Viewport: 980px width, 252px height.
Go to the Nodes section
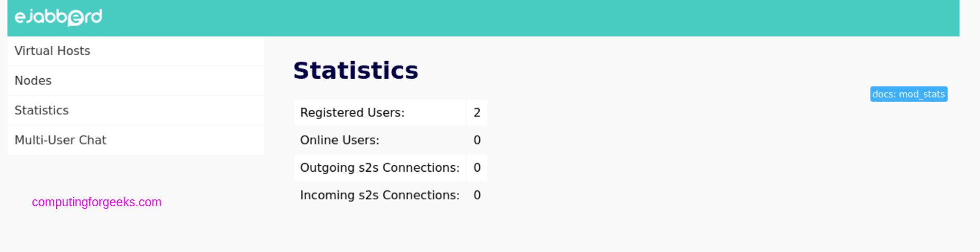point(136,81)
